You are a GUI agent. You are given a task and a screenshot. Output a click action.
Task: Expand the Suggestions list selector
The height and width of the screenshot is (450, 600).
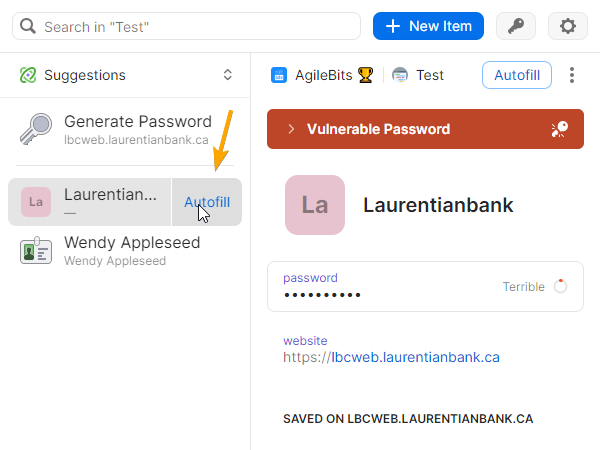click(227, 75)
